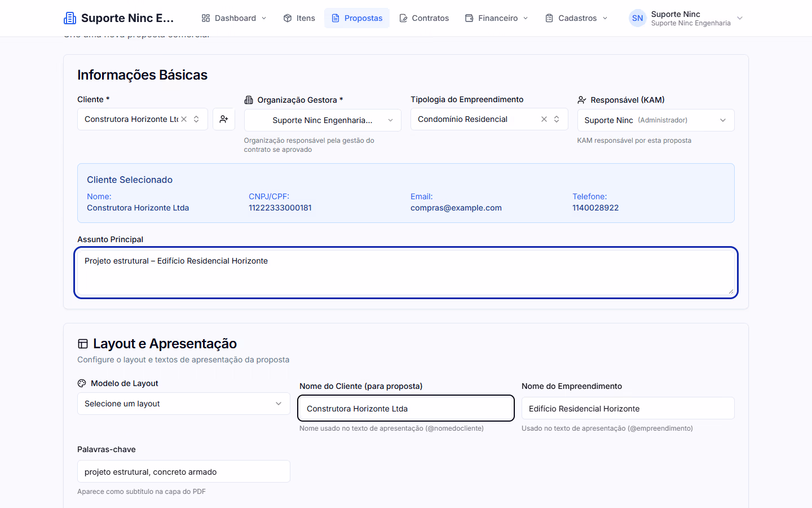Click the CNPJ value 11222333000181
Viewport: 812px width, 508px height.
click(280, 208)
